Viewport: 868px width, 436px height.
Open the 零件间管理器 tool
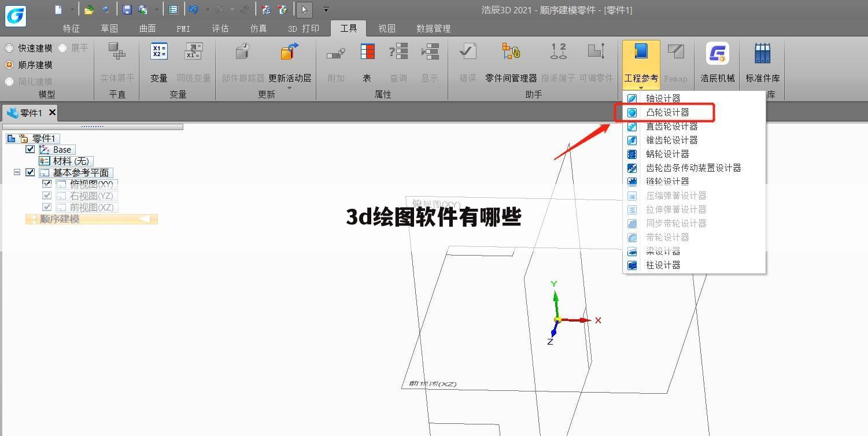click(511, 62)
